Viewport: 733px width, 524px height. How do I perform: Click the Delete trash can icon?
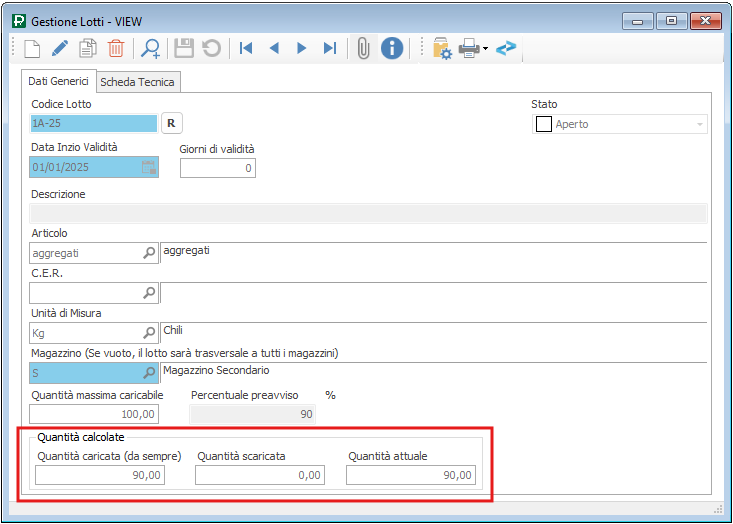click(x=116, y=48)
